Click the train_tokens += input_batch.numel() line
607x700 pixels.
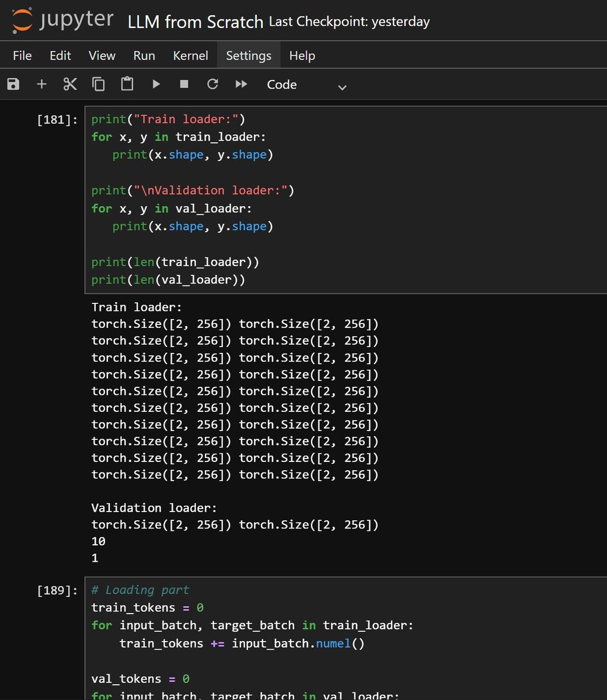click(242, 643)
